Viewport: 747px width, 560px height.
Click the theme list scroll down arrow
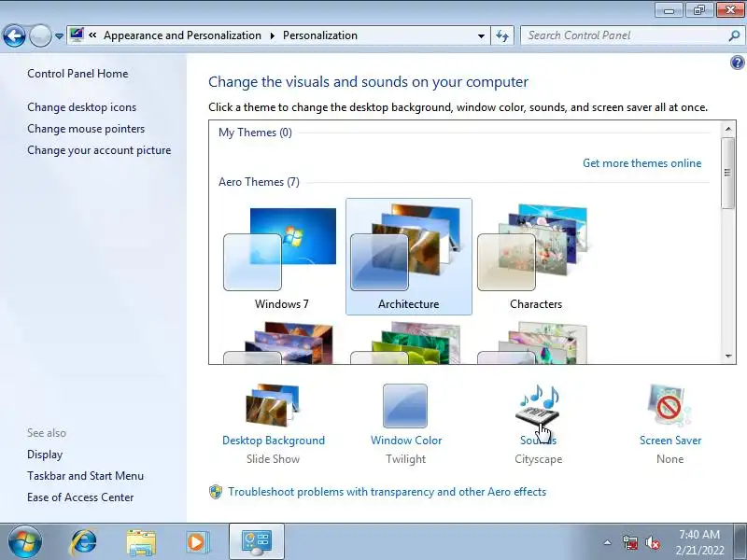point(728,357)
